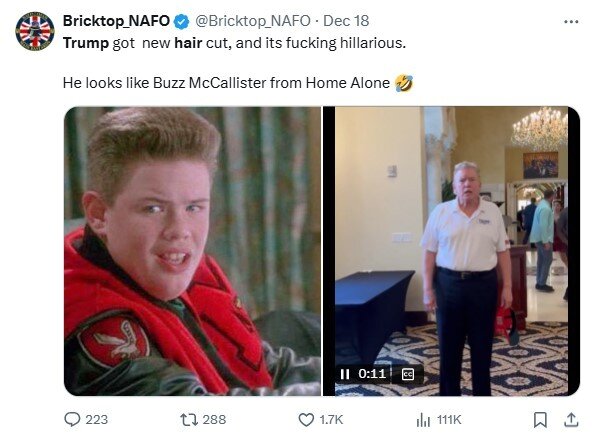592x439 pixels.
Task: Click the 1.7K likes count
Action: pyautogui.click(x=331, y=420)
